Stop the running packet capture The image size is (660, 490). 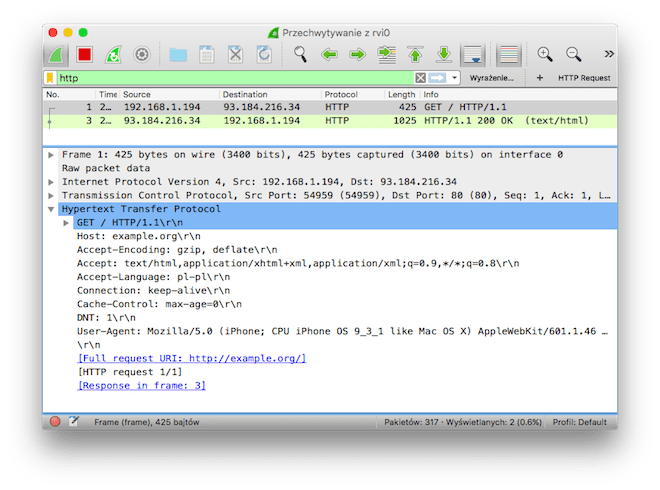(85, 54)
